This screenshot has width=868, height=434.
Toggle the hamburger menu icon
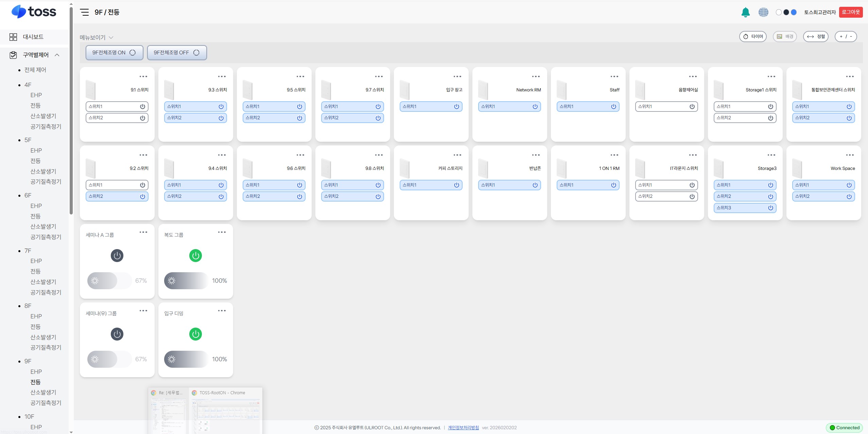tap(84, 12)
